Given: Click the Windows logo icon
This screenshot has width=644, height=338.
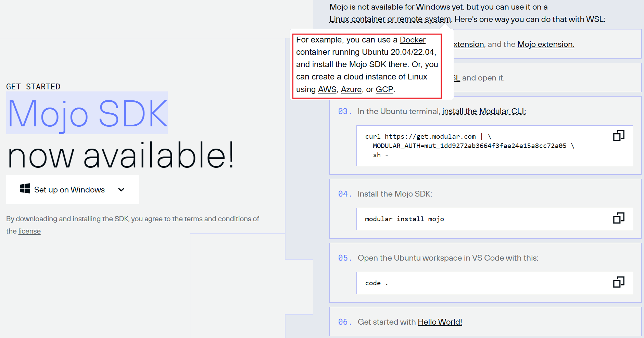Looking at the screenshot, I should (x=25, y=189).
